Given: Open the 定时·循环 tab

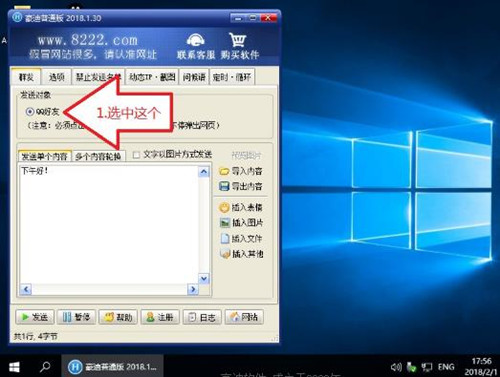Looking at the screenshot, I should click(232, 77).
